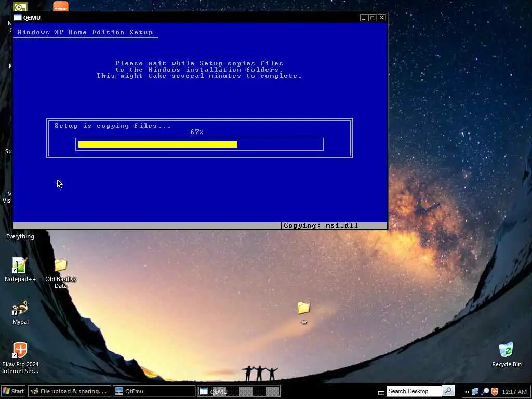This screenshot has height=399, width=532.
Task: Click the on-screen keyboard toolbar icon
Action: (x=381, y=392)
